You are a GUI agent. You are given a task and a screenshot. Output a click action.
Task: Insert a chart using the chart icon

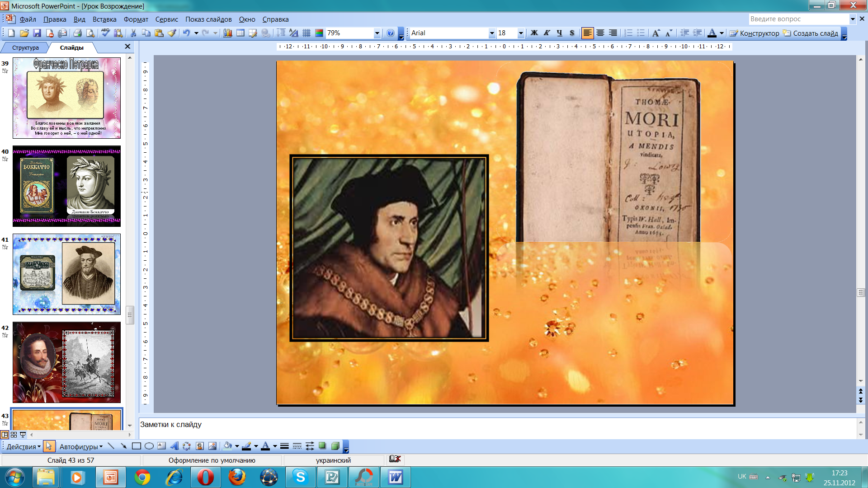(227, 33)
